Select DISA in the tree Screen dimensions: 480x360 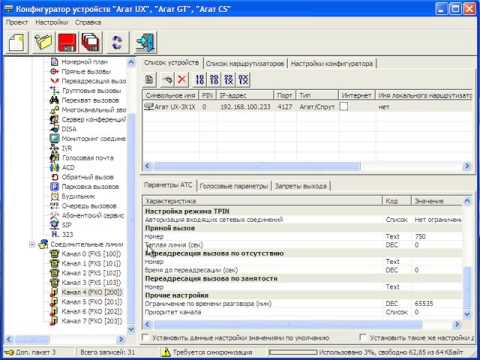[69, 129]
